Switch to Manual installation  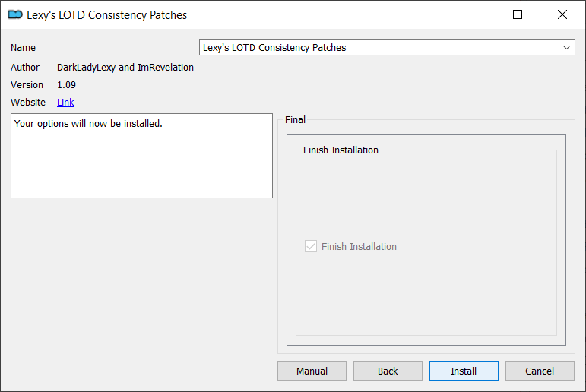tap(312, 371)
